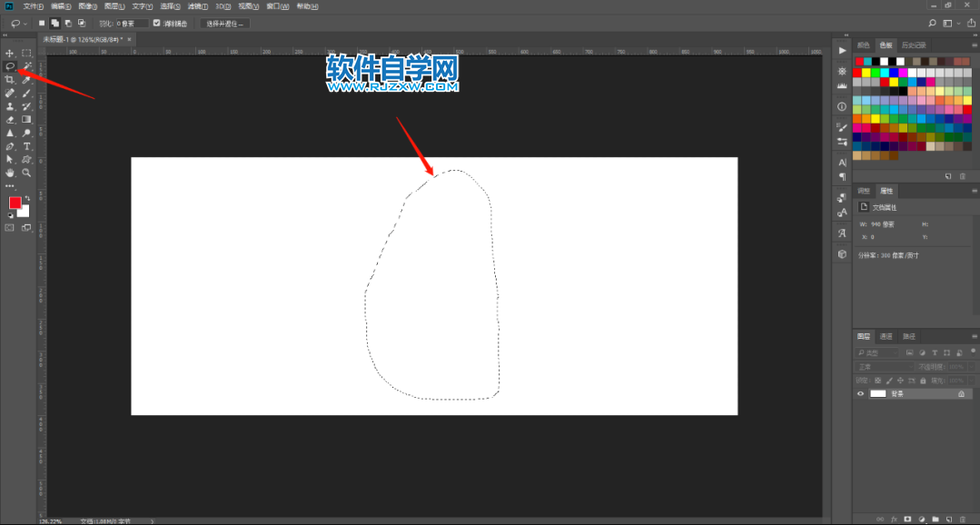Switch to the 历史记录 tab
The height and width of the screenshot is (525, 980).
pos(913,45)
